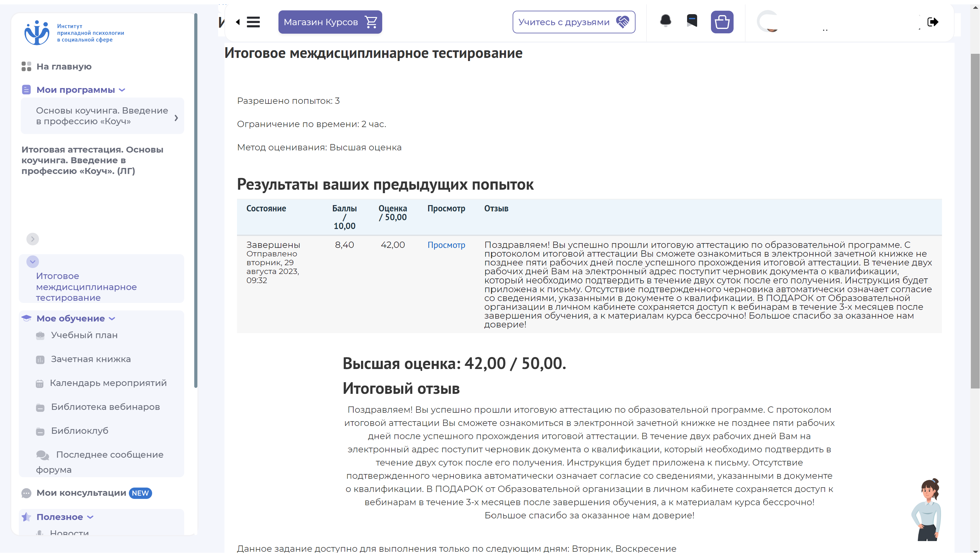
Task: Click Итоговая аттестация course title
Action: point(92,160)
